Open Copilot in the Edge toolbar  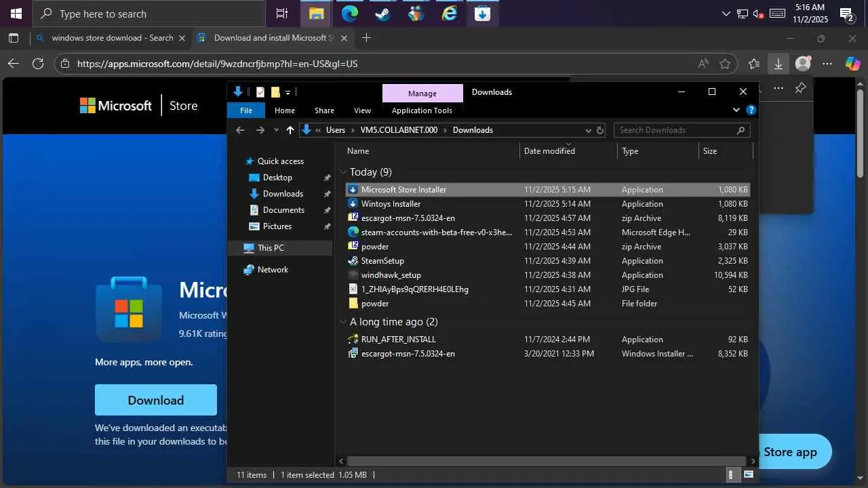click(852, 64)
